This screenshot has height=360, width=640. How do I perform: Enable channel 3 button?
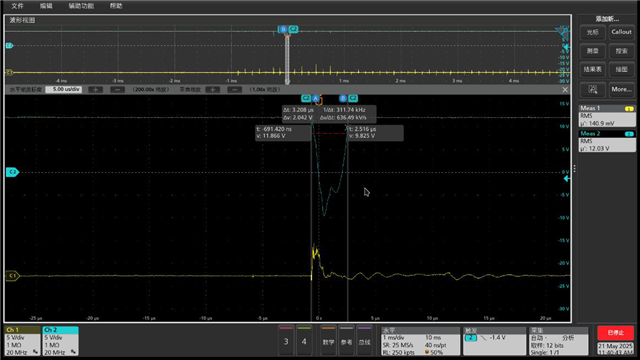pos(286,341)
